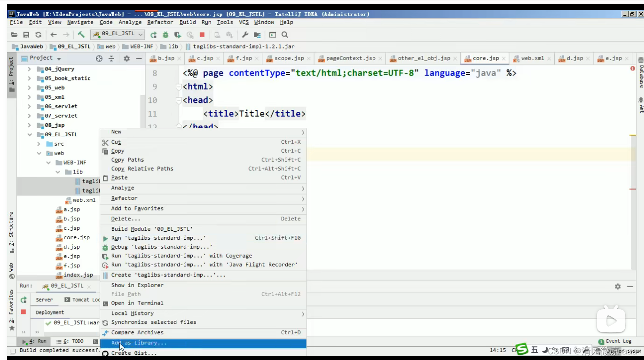644x360 pixels.
Task: Switch to the pageContext.jsp editor tab
Action: (350, 59)
